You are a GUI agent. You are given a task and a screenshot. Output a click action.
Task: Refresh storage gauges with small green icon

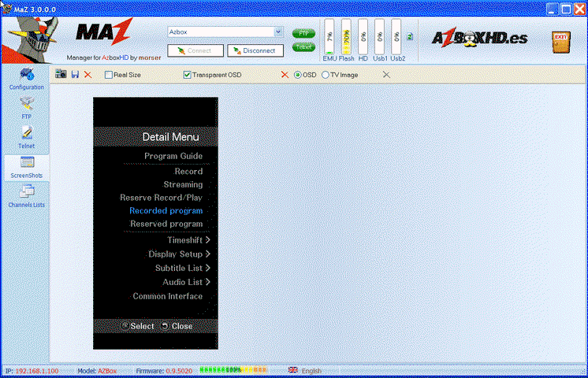coord(410,36)
